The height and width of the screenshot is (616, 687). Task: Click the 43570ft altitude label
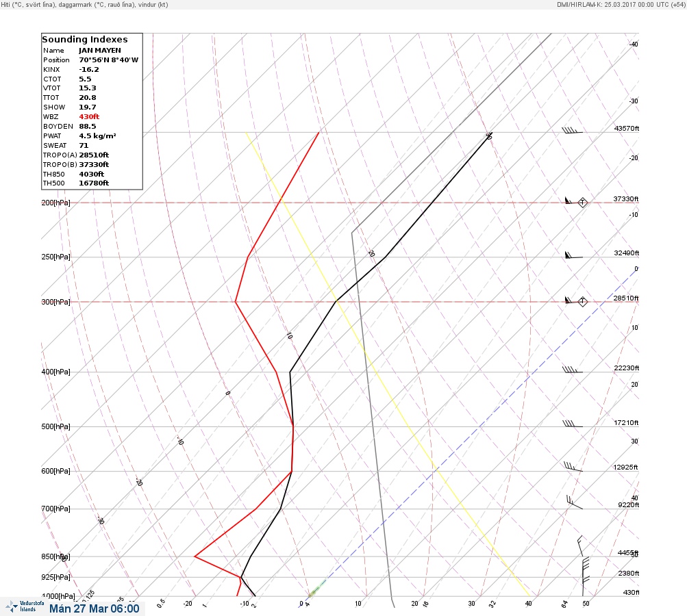(x=627, y=128)
